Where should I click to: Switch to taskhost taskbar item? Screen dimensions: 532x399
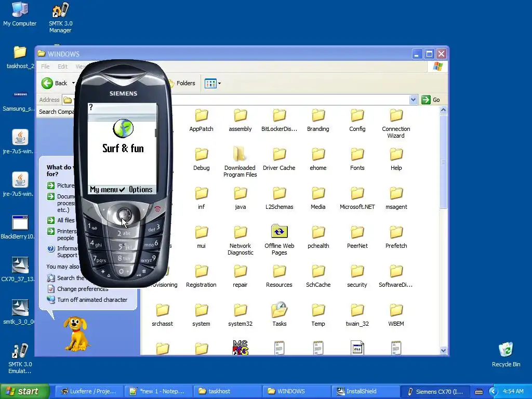(x=228, y=391)
